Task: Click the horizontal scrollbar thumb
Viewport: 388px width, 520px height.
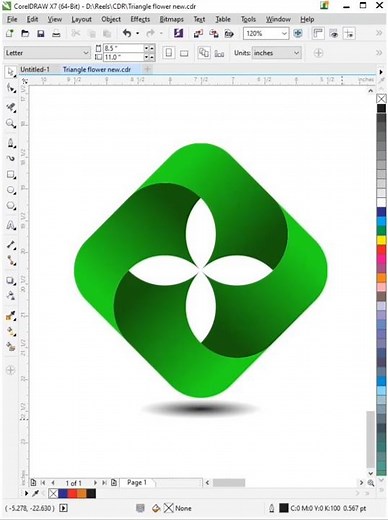Action: point(229,483)
